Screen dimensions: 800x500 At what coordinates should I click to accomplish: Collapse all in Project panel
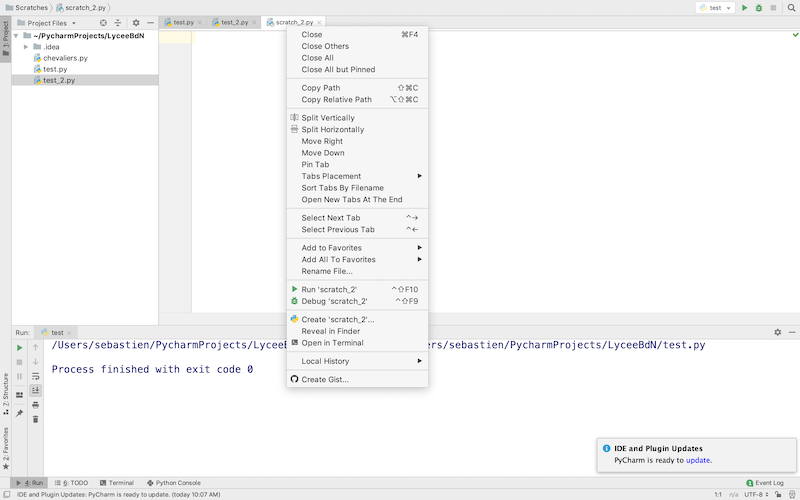point(118,22)
